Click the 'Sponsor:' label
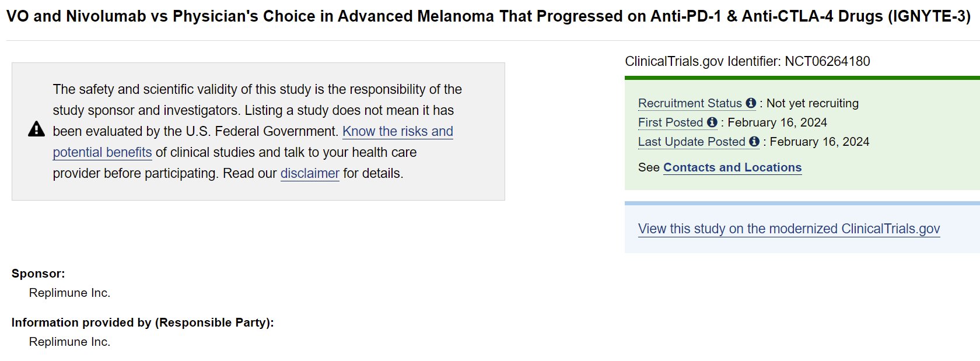This screenshot has width=980, height=361. [38, 274]
